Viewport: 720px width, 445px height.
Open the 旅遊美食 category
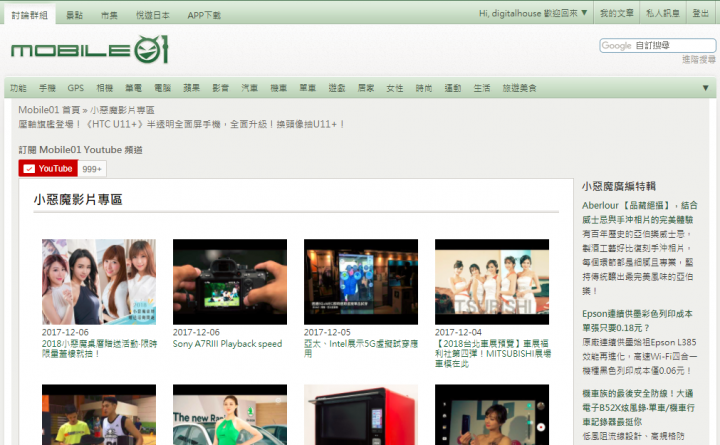519,88
